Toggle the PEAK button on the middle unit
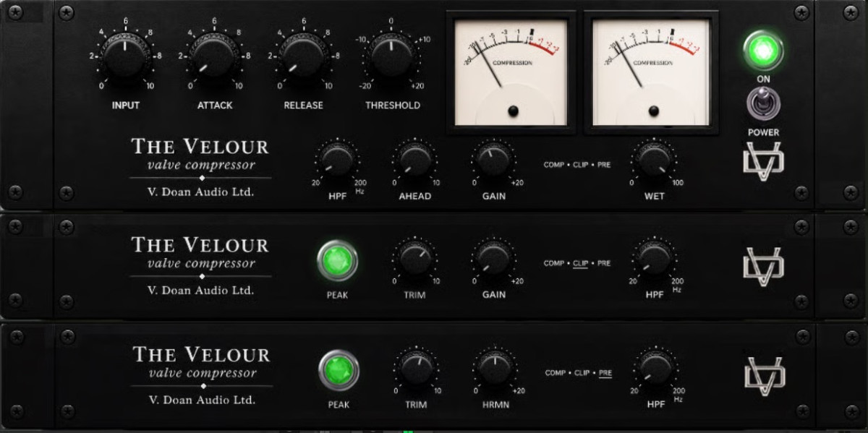The height and width of the screenshot is (433, 868). click(x=337, y=261)
